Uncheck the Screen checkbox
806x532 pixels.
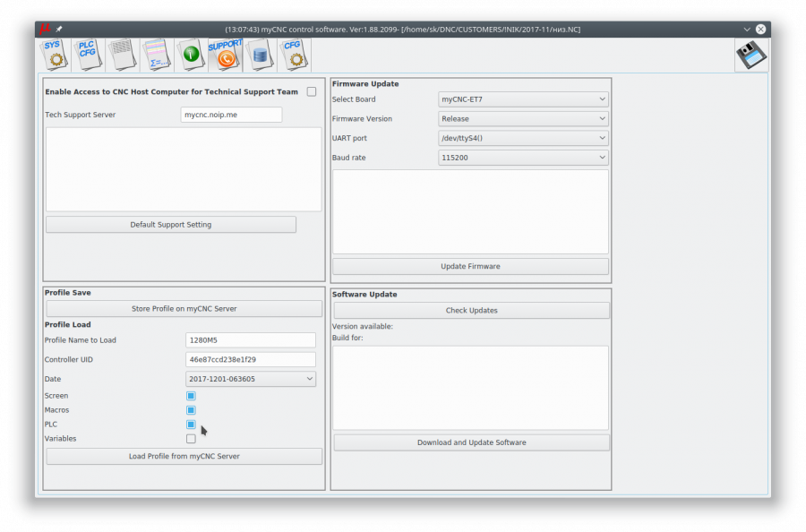191,396
